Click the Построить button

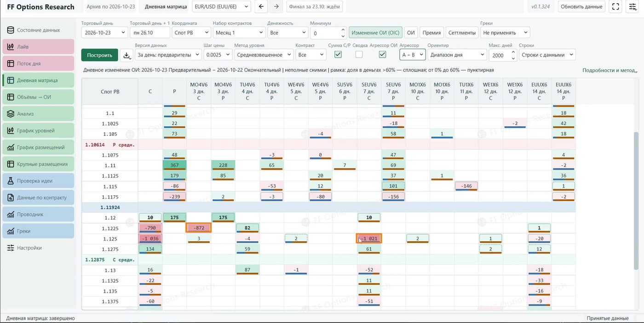99,55
